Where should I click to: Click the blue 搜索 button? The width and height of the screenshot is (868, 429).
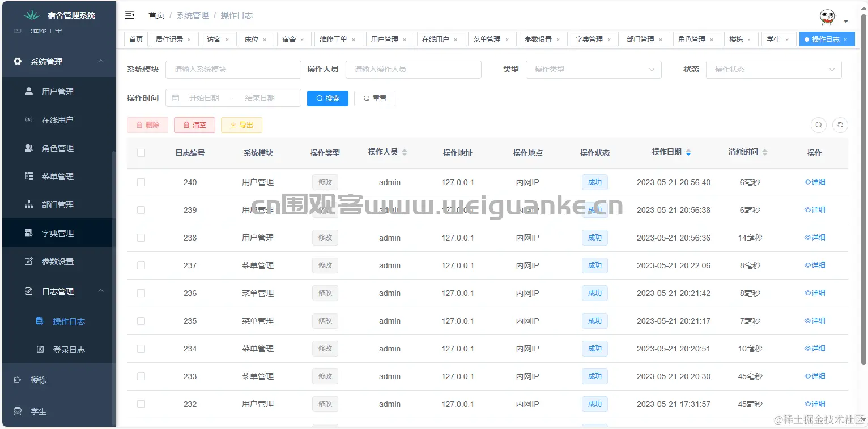(327, 98)
